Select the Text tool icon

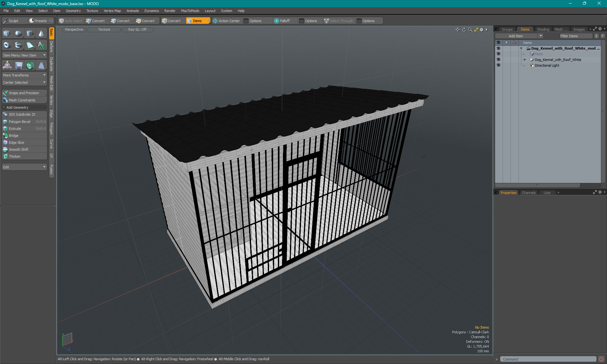click(x=41, y=45)
